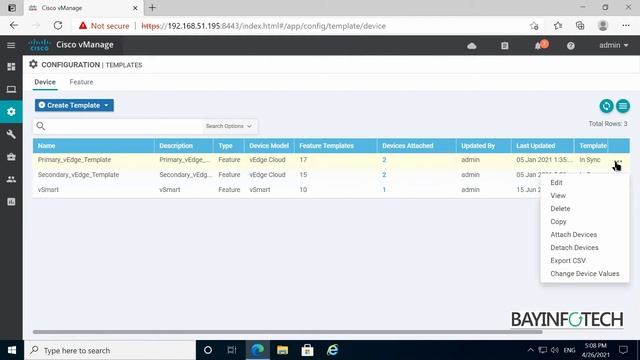This screenshot has height=360, width=640.
Task: Click the search magnifier icon in template search
Action: coord(41,126)
